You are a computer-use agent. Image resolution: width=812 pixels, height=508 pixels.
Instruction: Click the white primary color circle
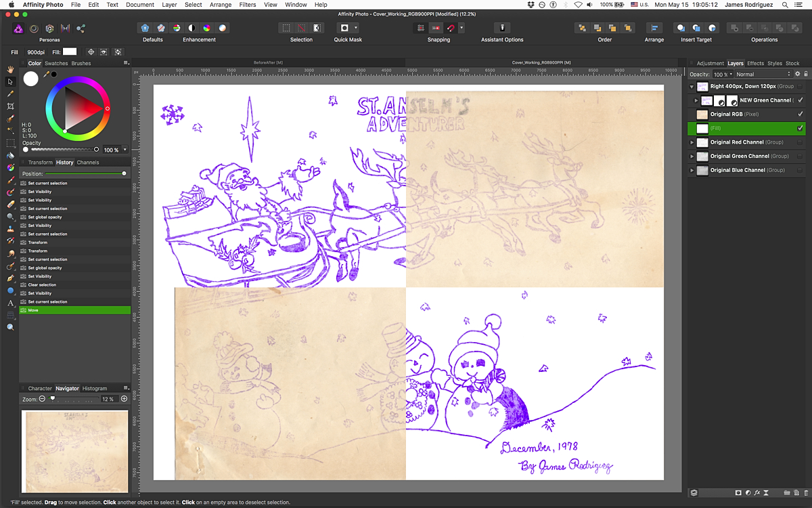[31, 79]
